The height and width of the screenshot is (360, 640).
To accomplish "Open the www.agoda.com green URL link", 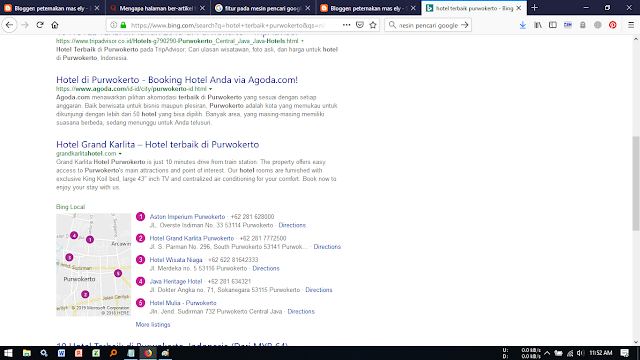I will point(131,89).
